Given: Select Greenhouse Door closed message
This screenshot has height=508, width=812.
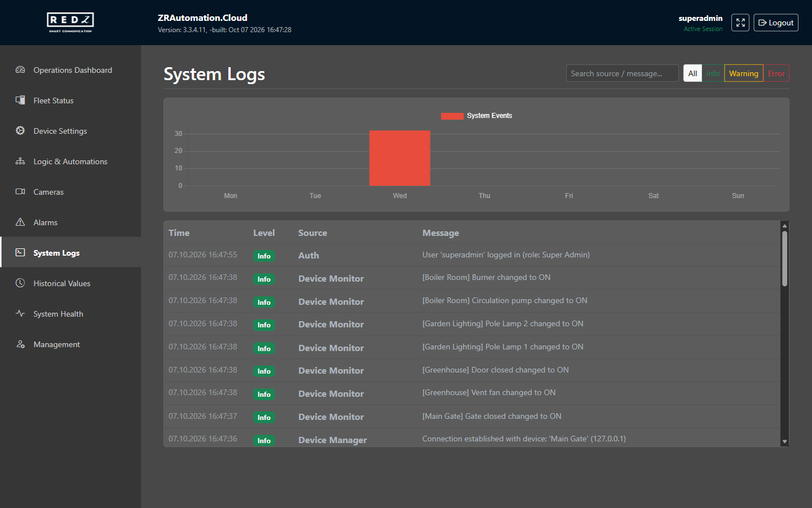Looking at the screenshot, I should coord(495,370).
